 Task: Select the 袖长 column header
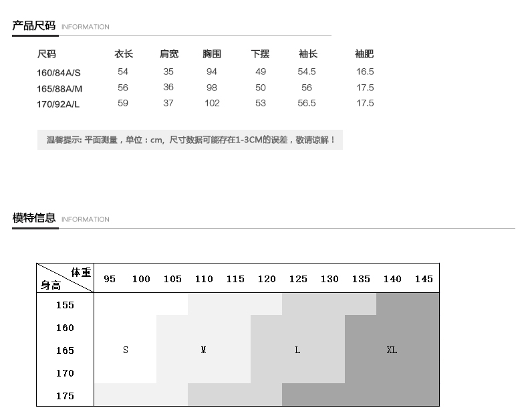click(308, 54)
